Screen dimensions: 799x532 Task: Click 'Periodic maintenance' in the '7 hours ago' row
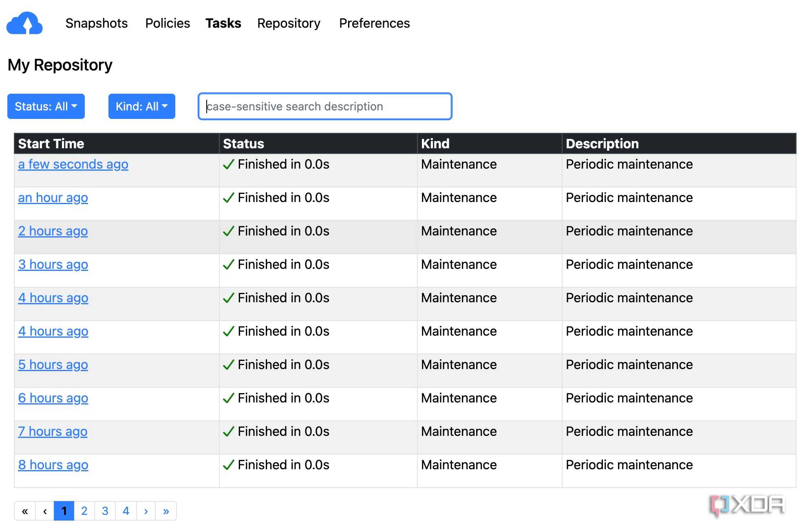click(629, 431)
